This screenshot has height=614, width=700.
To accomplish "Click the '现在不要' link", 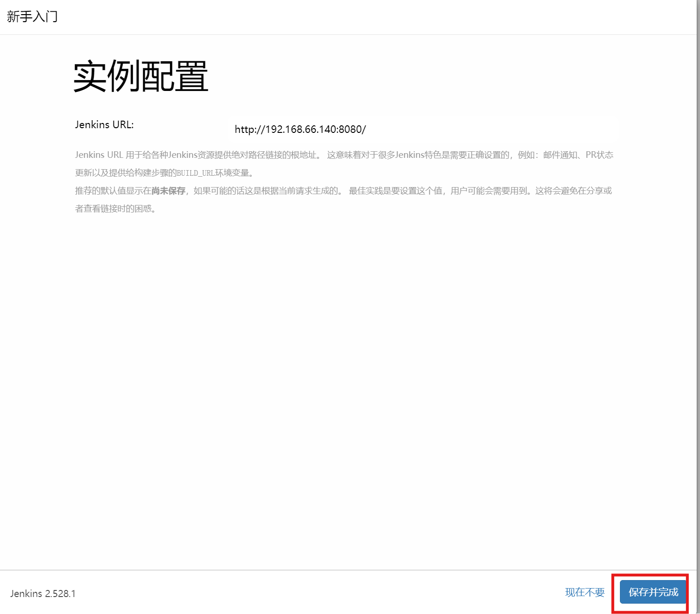I will (585, 592).
